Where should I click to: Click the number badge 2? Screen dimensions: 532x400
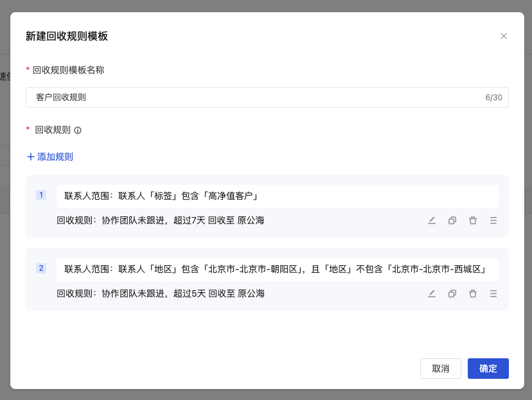pos(41,268)
